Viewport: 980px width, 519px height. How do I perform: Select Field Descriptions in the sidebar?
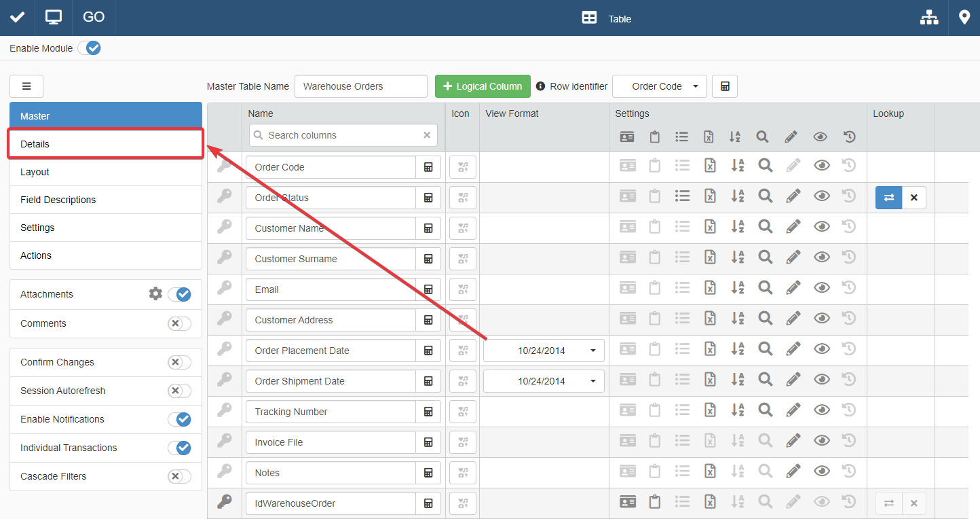click(105, 200)
